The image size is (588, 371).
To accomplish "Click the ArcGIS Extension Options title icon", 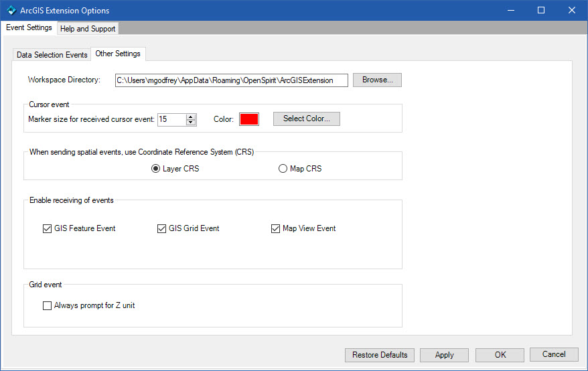I will (11, 11).
